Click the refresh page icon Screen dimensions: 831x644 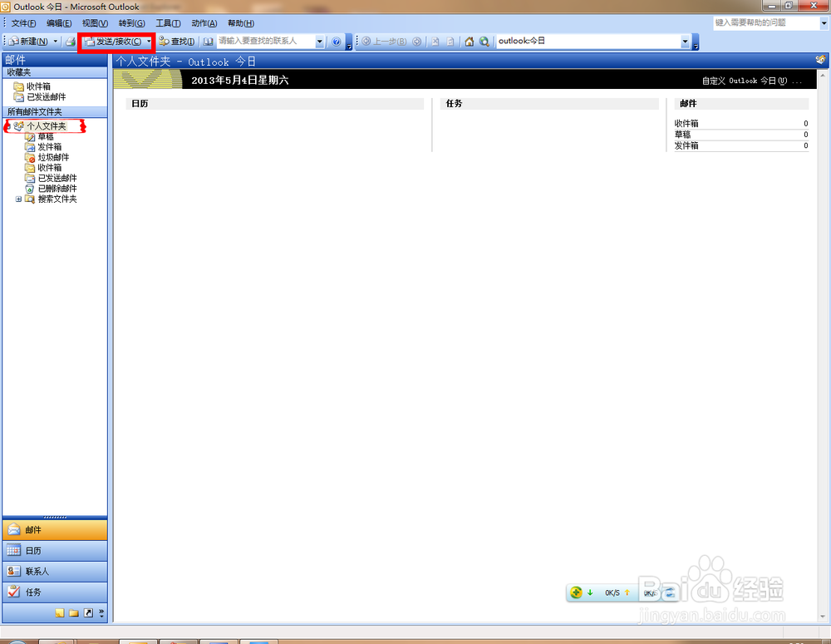click(450, 42)
